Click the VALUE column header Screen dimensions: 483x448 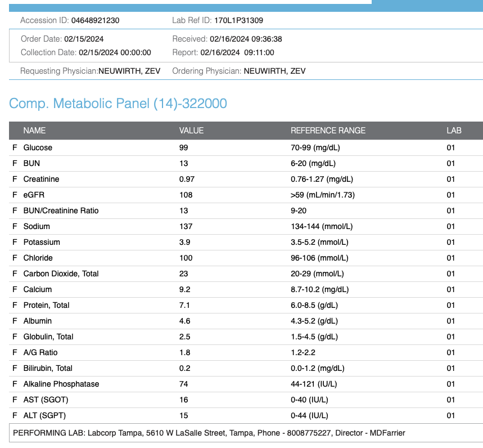pos(191,131)
